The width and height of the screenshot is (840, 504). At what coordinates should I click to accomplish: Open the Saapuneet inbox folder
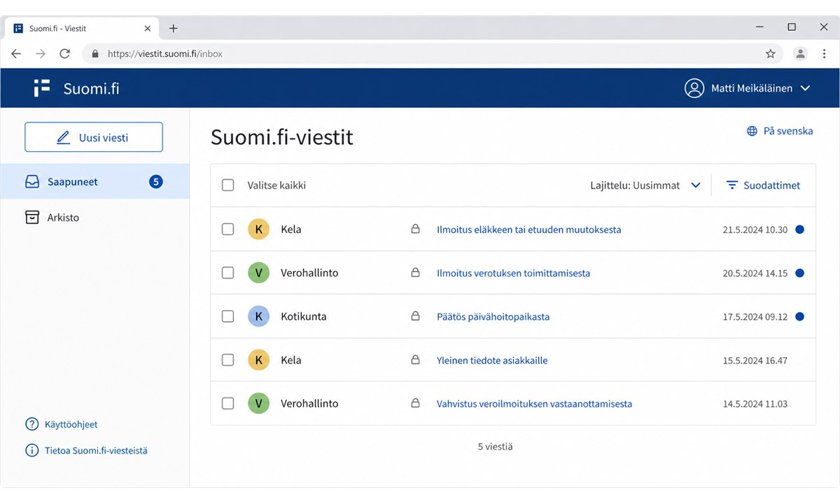point(94,182)
